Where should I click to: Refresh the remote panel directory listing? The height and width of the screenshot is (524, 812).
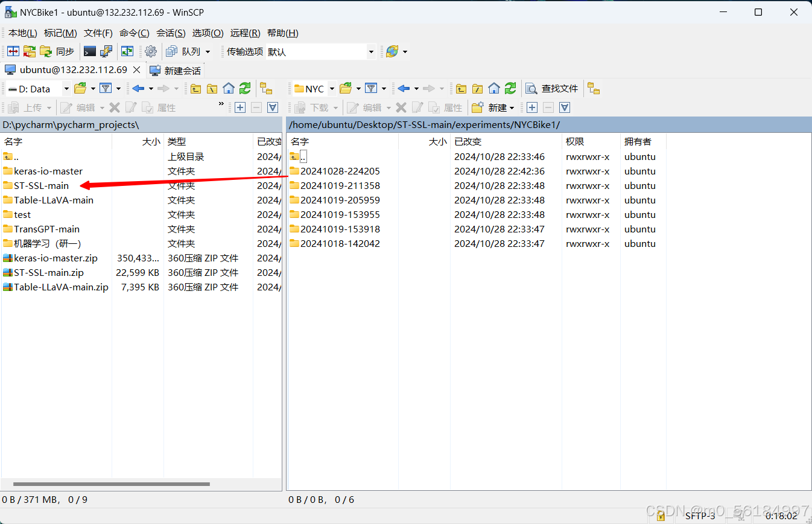510,89
